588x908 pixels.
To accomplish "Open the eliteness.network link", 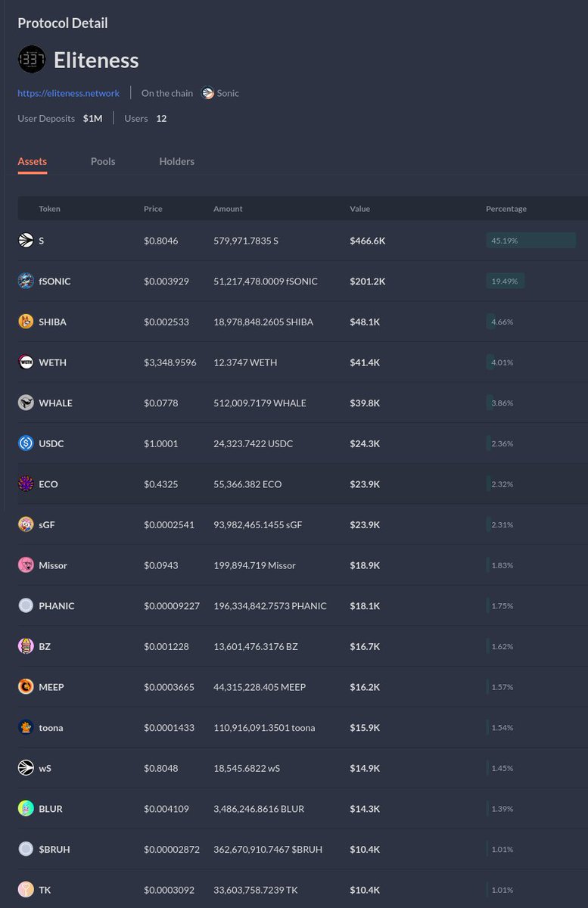I will 69,93.
